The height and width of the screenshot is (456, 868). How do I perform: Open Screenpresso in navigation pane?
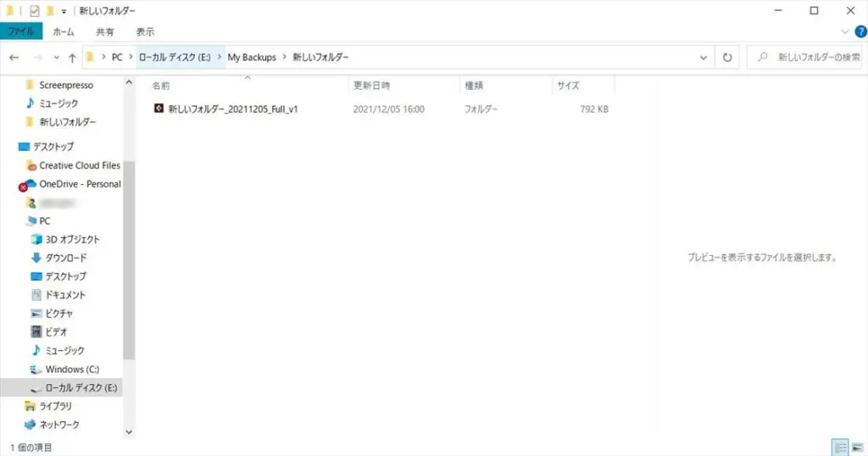pos(66,85)
